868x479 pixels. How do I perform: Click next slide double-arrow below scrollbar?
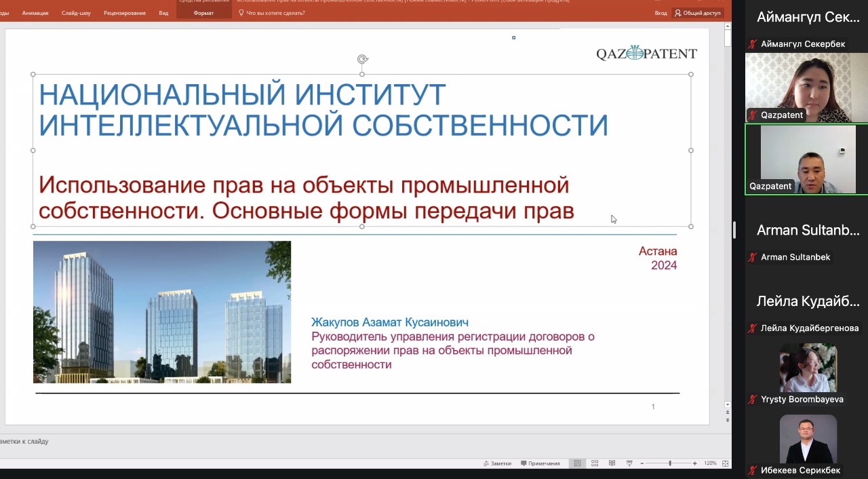pos(728,421)
